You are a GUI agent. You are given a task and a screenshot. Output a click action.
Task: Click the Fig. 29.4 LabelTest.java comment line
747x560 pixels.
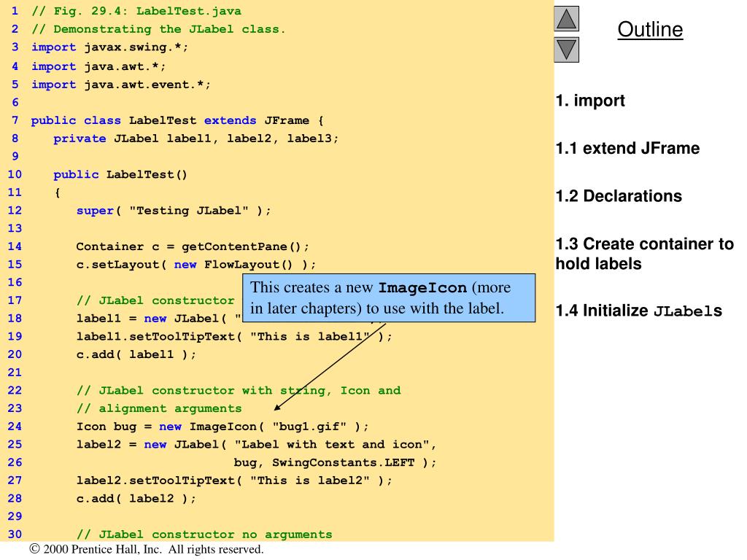click(x=136, y=12)
